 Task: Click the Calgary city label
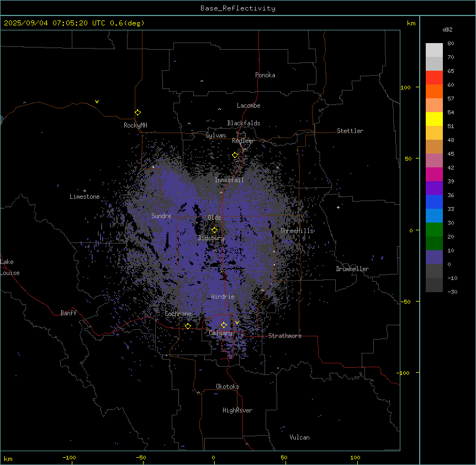pyautogui.click(x=220, y=333)
